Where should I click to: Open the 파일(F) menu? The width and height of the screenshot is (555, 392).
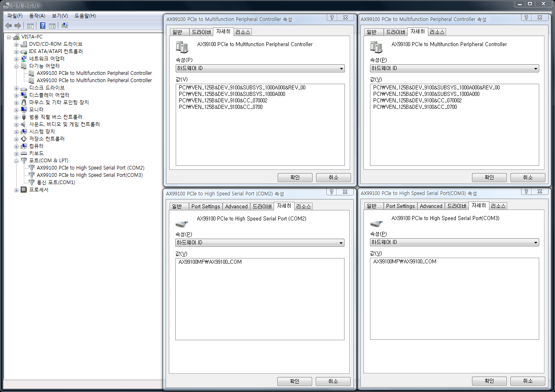coord(15,16)
